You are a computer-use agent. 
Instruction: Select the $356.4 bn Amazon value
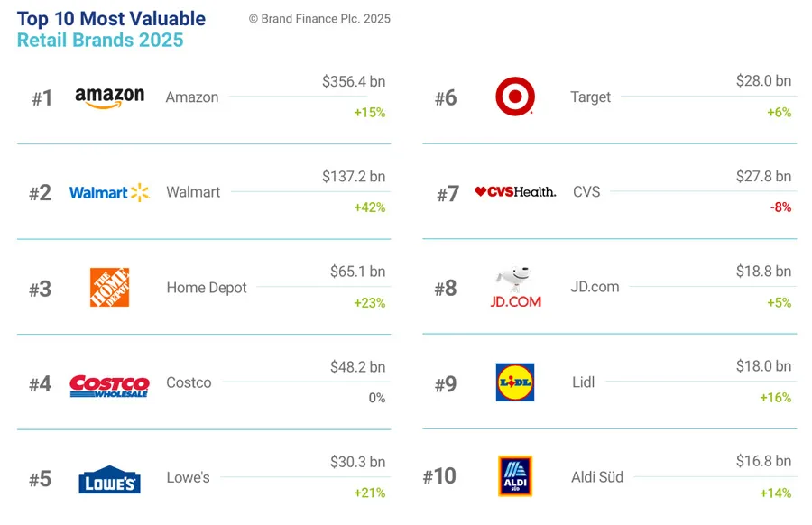354,81
